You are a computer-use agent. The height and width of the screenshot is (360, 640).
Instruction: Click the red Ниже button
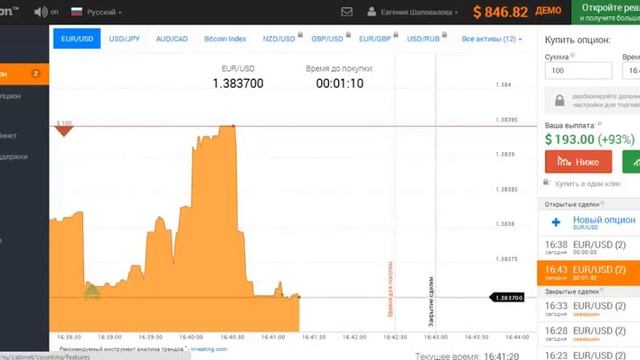578,162
